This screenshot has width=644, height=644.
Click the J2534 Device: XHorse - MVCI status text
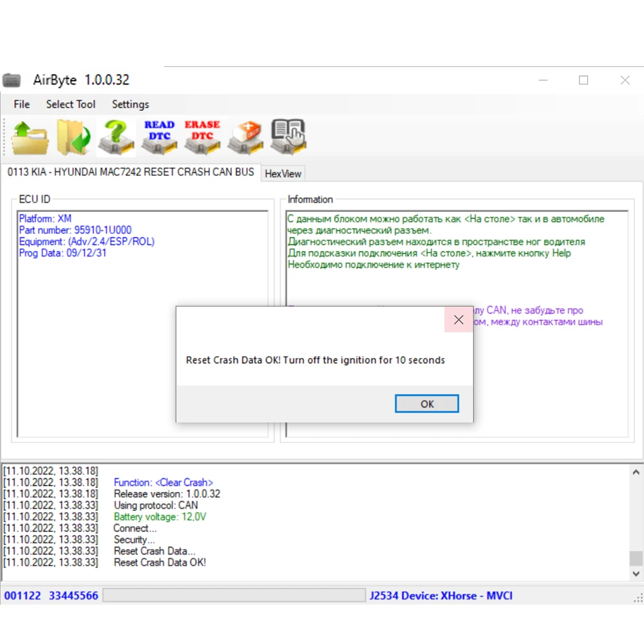440,596
